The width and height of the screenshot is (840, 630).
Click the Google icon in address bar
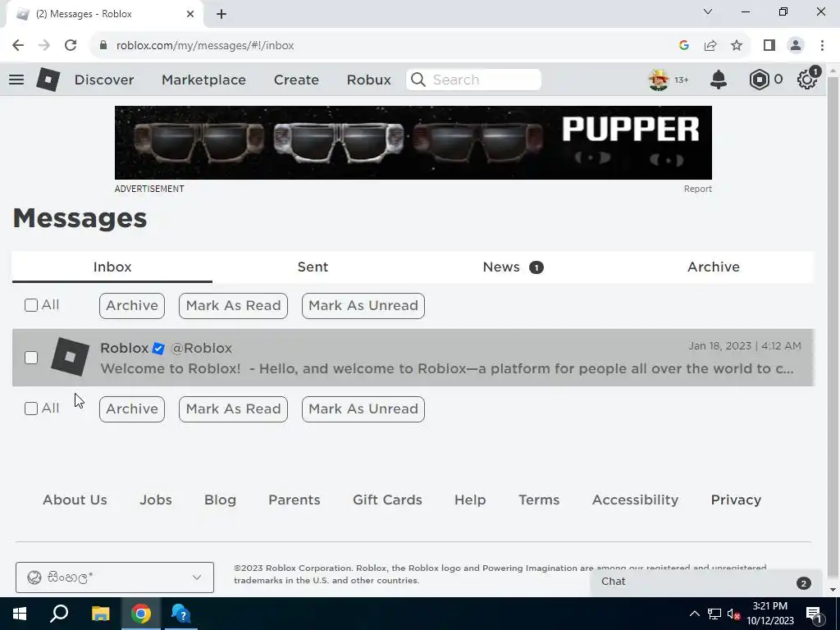pos(683,46)
